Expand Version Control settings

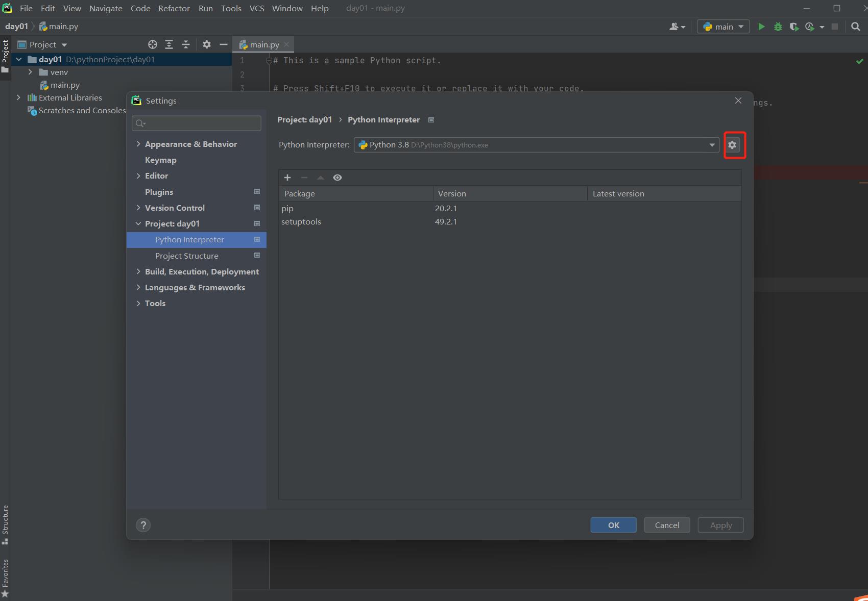pos(138,208)
